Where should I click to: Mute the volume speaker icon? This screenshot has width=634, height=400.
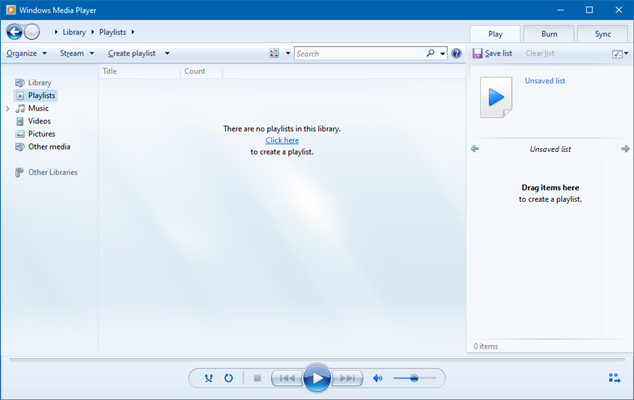coord(378,378)
